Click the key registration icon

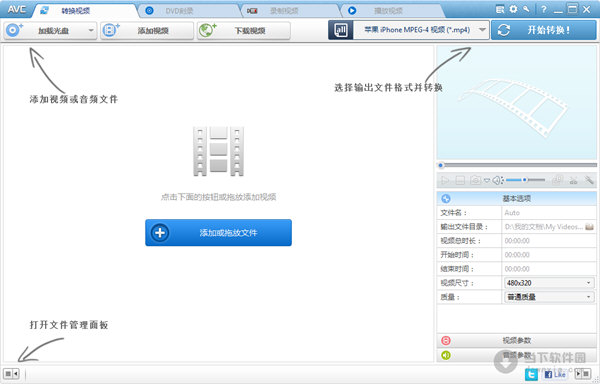527,9
